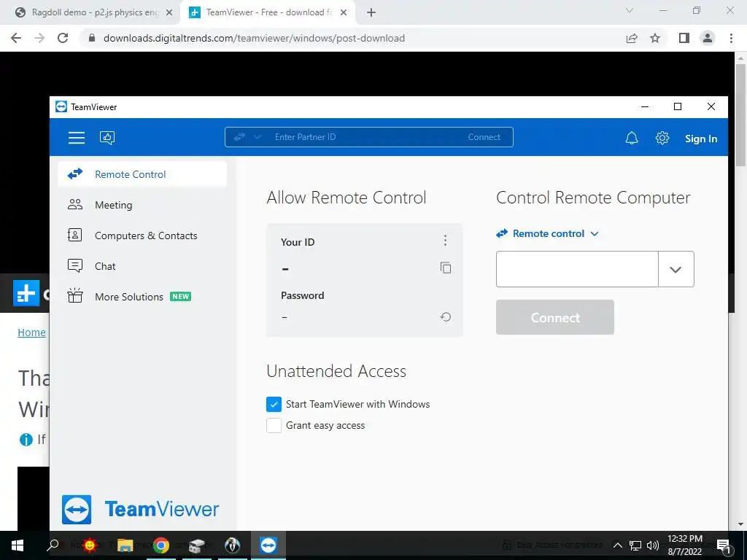The width and height of the screenshot is (747, 560).
Task: Toggle Chrome side panel icon
Action: tap(684, 38)
